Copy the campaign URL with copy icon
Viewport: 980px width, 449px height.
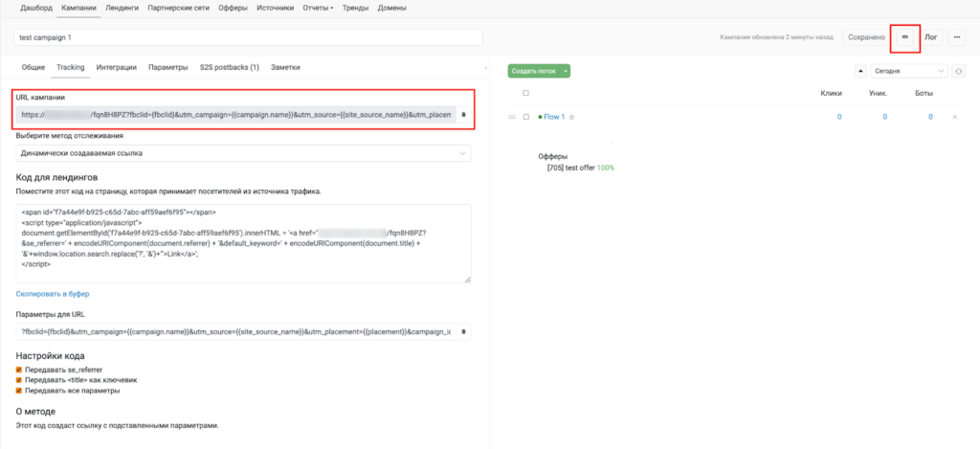pos(464,115)
